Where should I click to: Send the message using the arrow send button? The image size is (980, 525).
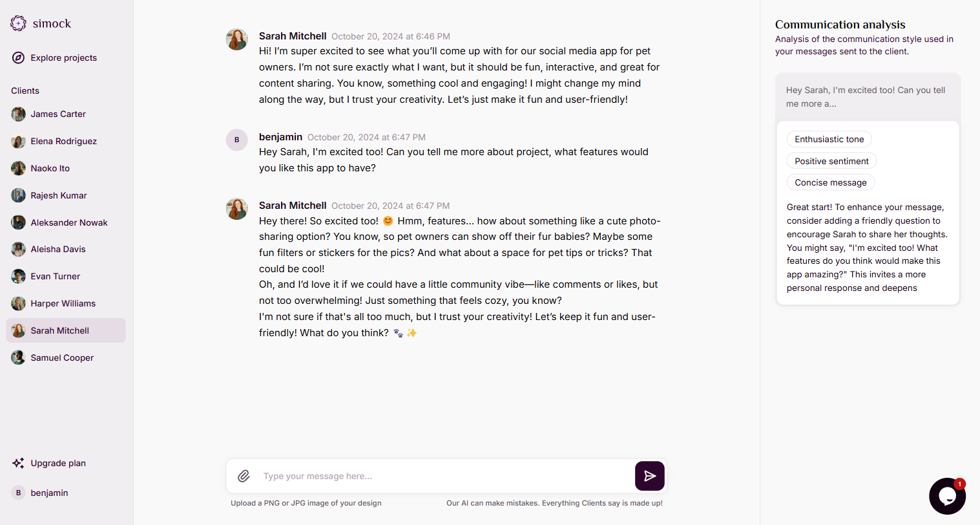point(649,476)
